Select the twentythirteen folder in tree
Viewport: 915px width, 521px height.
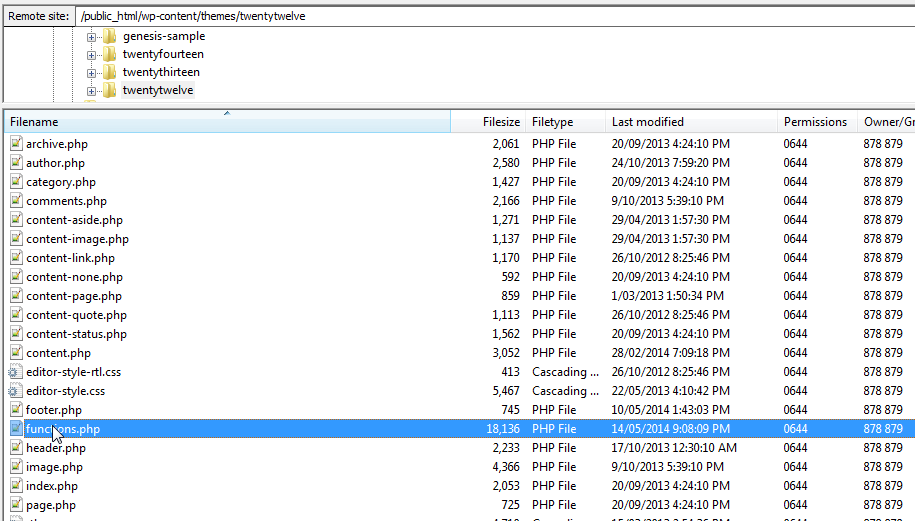(x=160, y=73)
